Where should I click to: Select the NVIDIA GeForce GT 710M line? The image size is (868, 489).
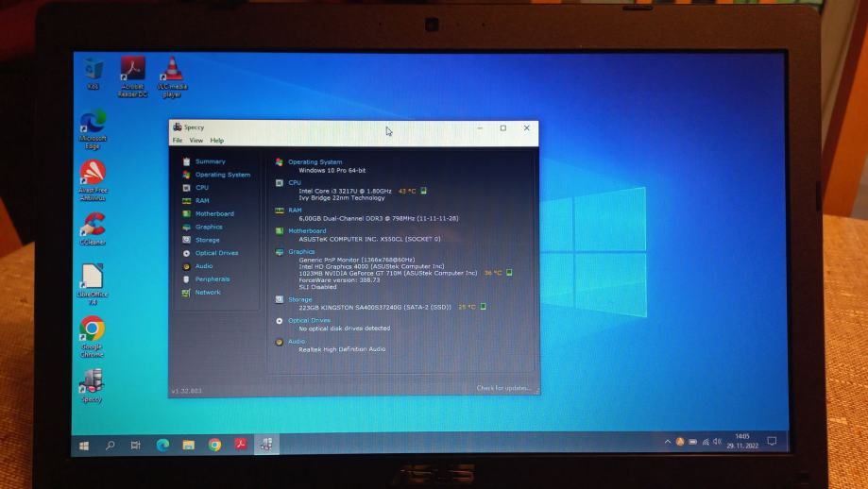387,273
